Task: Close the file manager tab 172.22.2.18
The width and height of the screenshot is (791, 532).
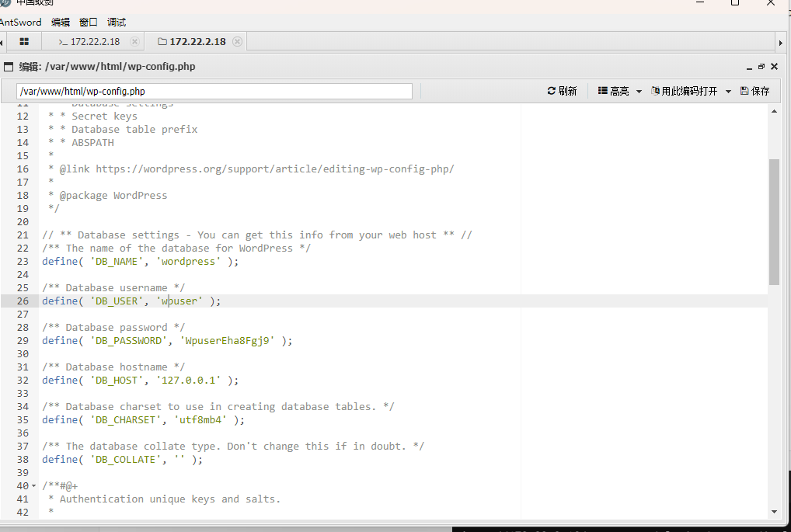Action: pyautogui.click(x=237, y=42)
